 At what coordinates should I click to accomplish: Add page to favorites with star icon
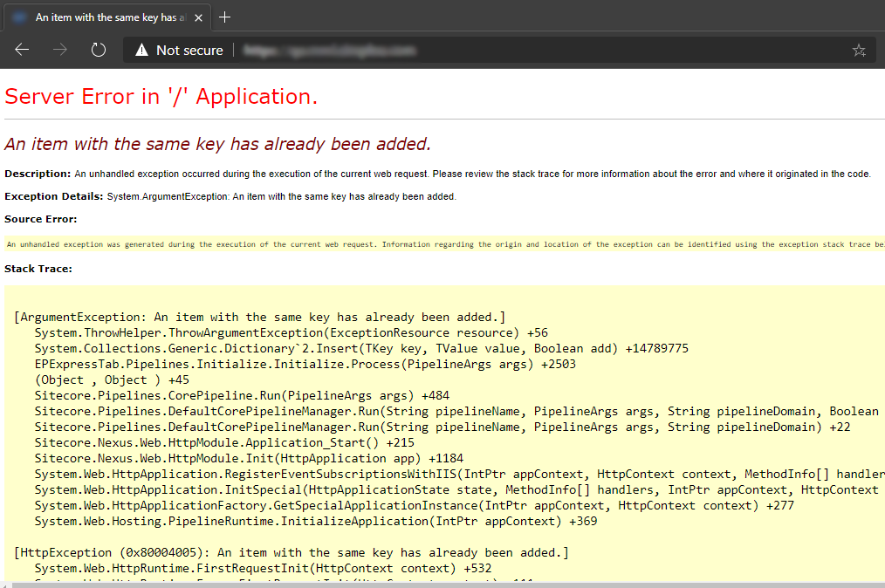859,51
